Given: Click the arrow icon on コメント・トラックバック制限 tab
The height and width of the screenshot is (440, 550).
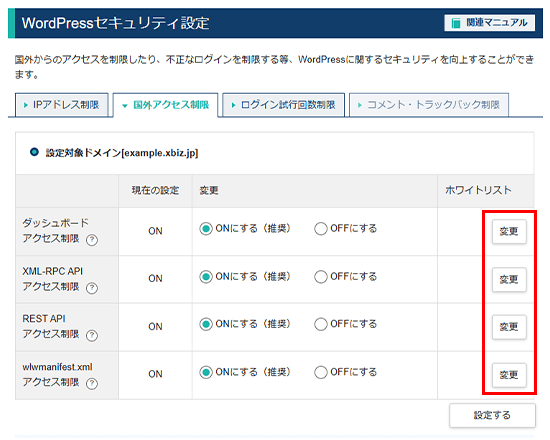Looking at the screenshot, I should pyautogui.click(x=359, y=105).
